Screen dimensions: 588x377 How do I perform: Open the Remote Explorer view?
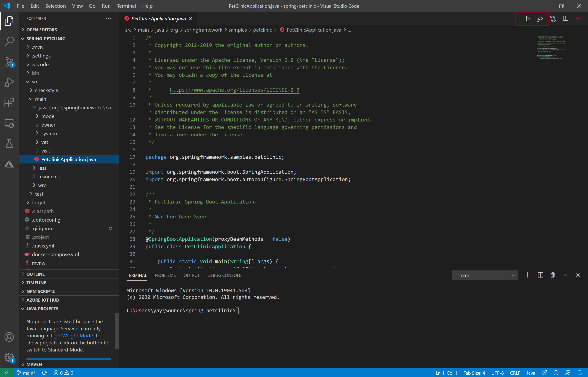coord(9,123)
